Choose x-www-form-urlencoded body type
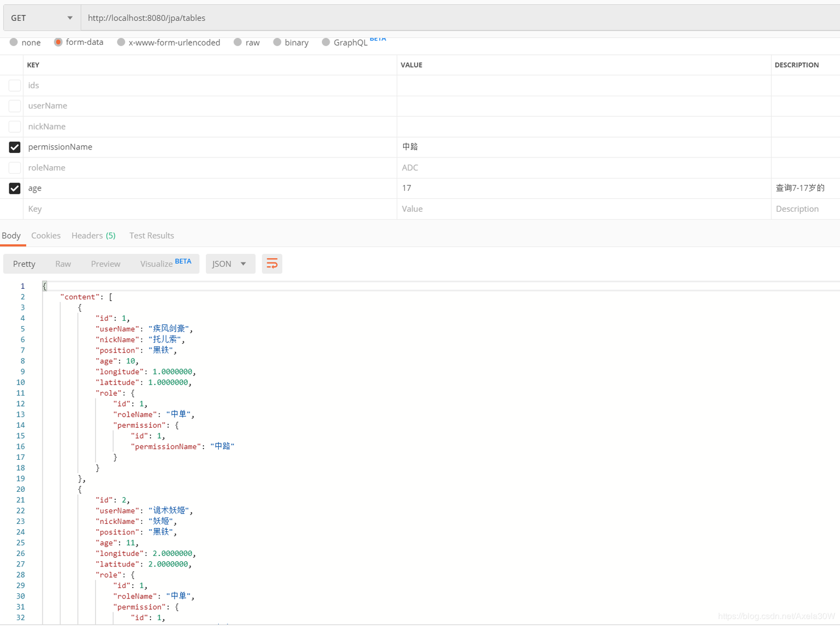 point(121,42)
